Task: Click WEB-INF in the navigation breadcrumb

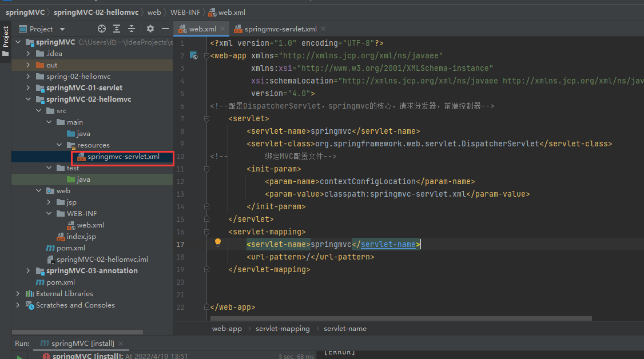Action: point(185,13)
